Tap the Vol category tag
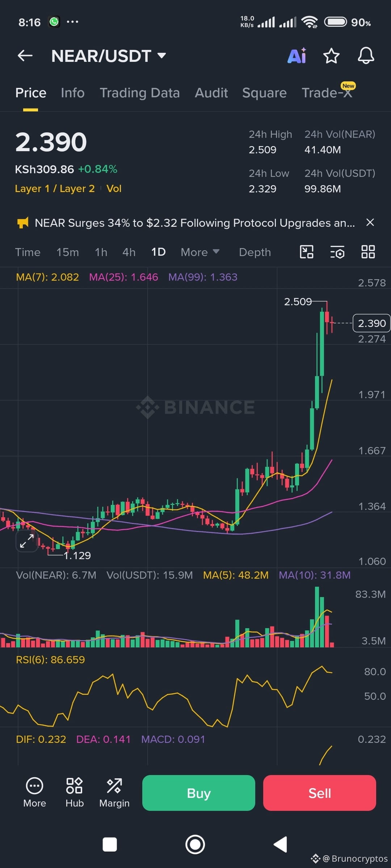The image size is (391, 868). [114, 189]
